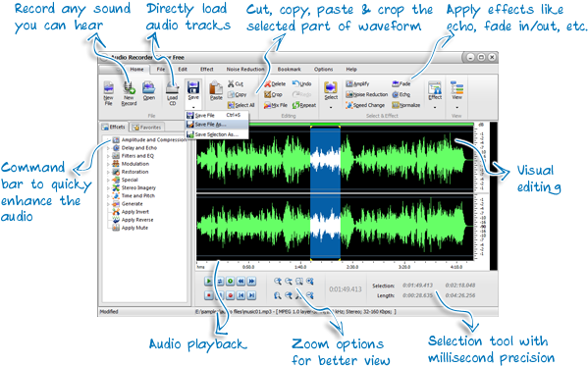Image resolution: width=588 pixels, height=366 pixels.
Task: Click the 2:30.0 mark on timeline ruler
Action: (352, 267)
